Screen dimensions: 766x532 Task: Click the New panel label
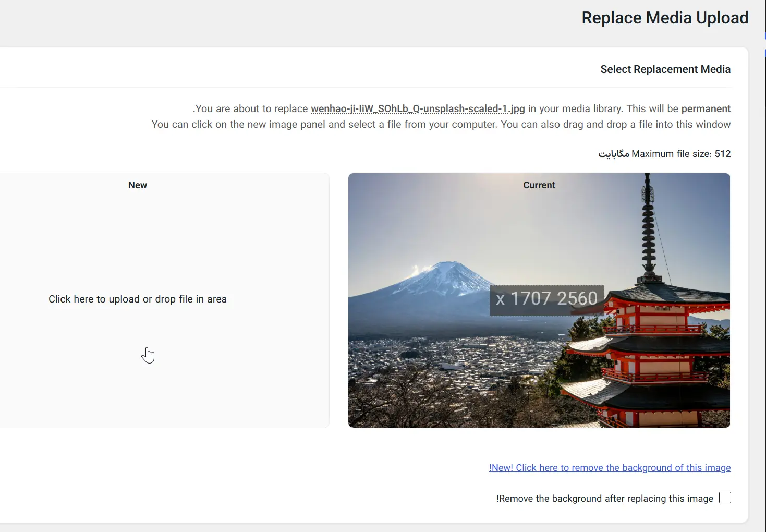coord(138,185)
